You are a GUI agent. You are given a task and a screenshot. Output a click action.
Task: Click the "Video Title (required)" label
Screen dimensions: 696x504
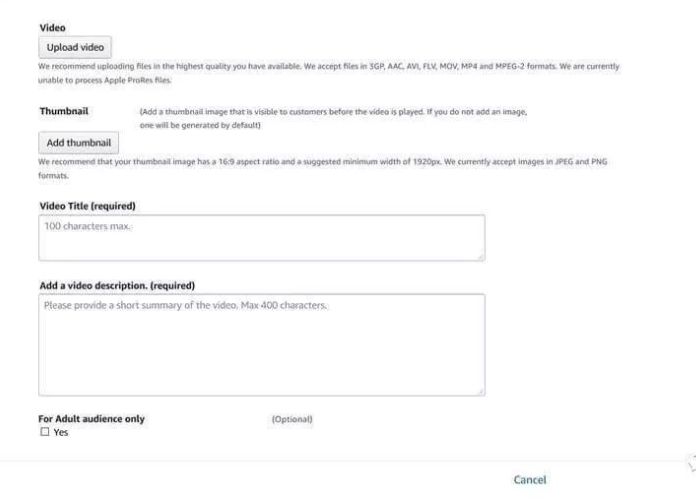click(x=87, y=206)
